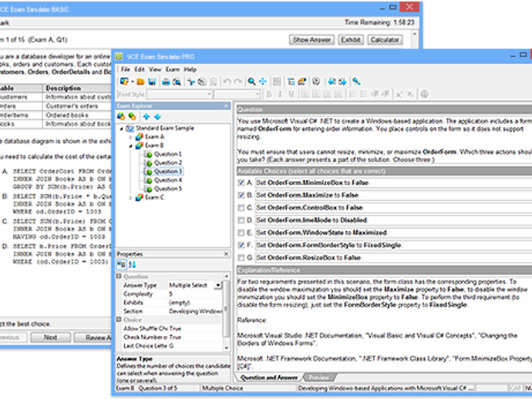Image resolution: width=532 pixels, height=399 pixels.
Task: Click the Undo arrow icon
Action: pos(227,82)
